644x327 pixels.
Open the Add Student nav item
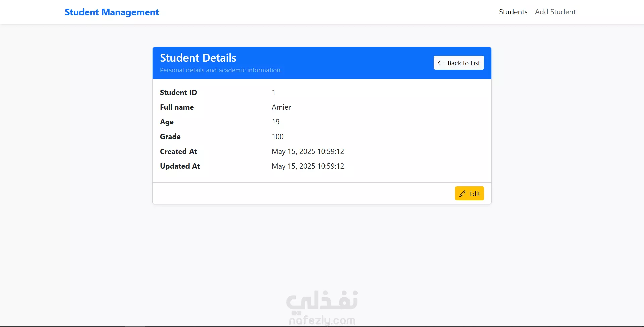(555, 12)
